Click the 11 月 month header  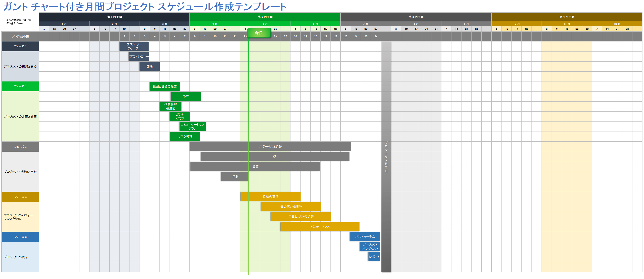[567, 24]
